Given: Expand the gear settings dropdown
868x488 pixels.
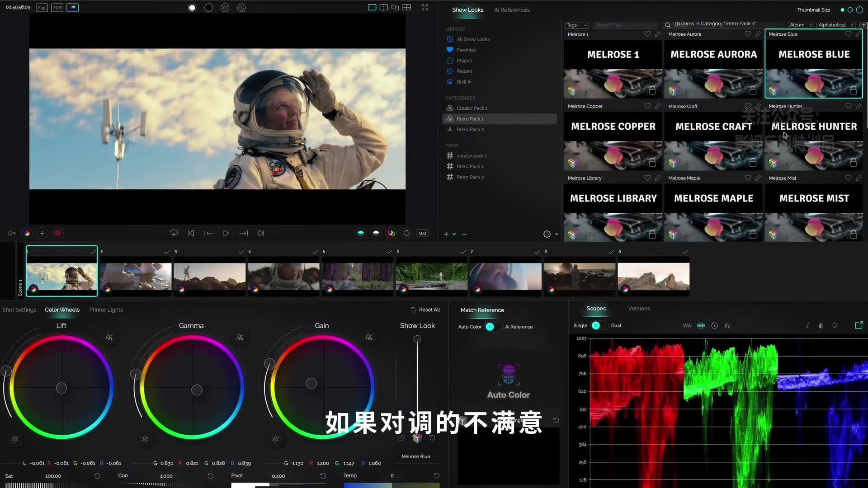Looking at the screenshot, I should pyautogui.click(x=557, y=234).
